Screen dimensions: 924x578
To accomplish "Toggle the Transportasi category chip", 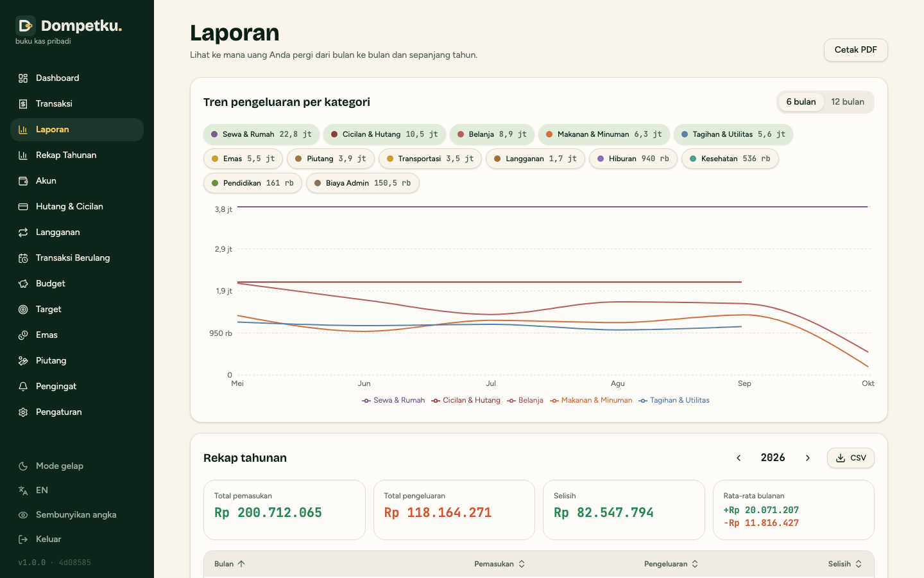I will [x=430, y=159].
